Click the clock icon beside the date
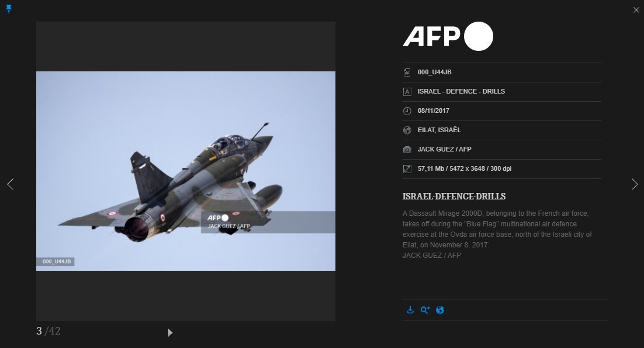Viewport: 644px width, 348px height. [x=407, y=111]
